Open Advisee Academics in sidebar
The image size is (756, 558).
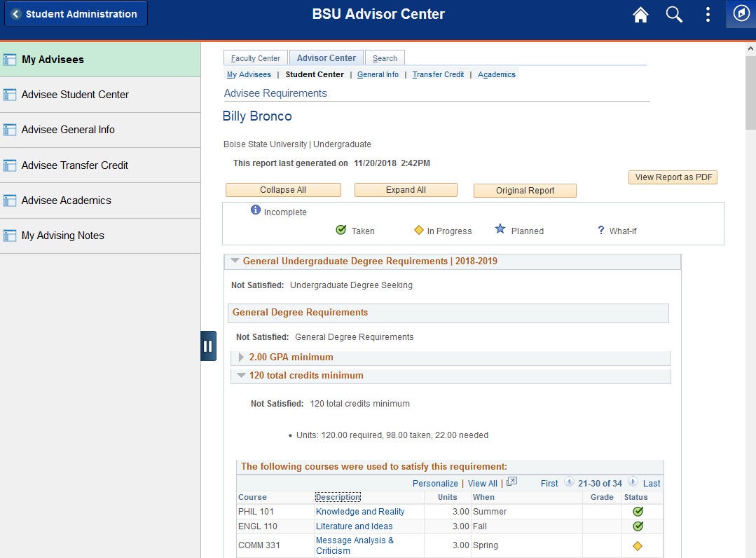point(100,200)
